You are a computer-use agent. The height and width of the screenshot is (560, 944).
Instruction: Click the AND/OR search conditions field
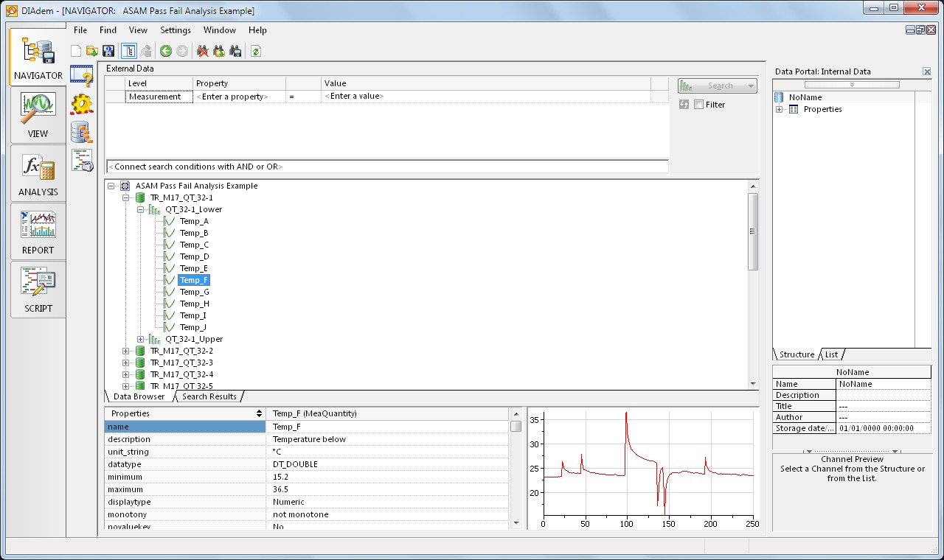387,167
